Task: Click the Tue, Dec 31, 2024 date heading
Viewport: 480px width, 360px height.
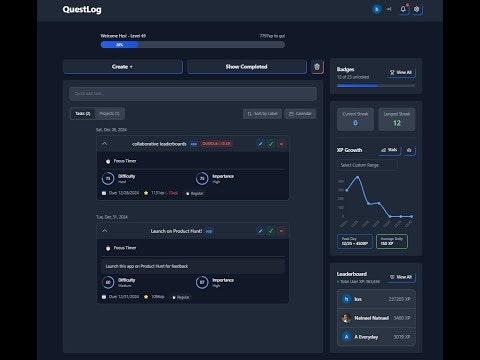Action: click(112, 217)
